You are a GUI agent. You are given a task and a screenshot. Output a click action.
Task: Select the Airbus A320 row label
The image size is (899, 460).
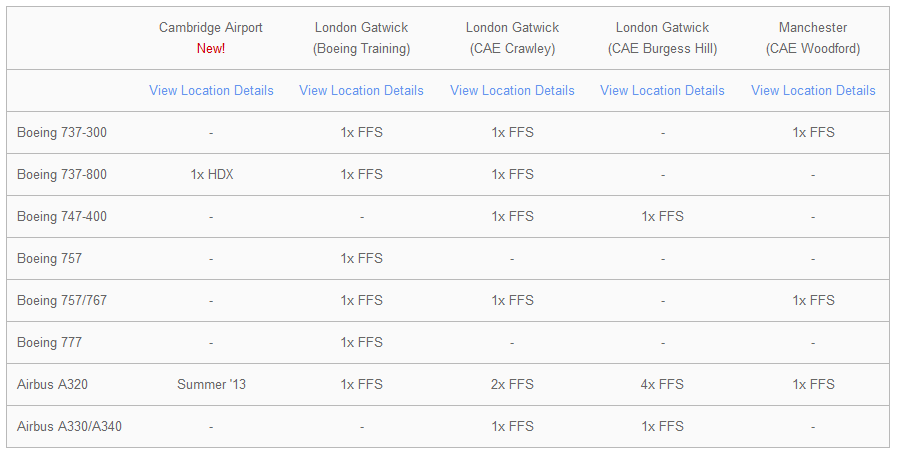point(52,384)
